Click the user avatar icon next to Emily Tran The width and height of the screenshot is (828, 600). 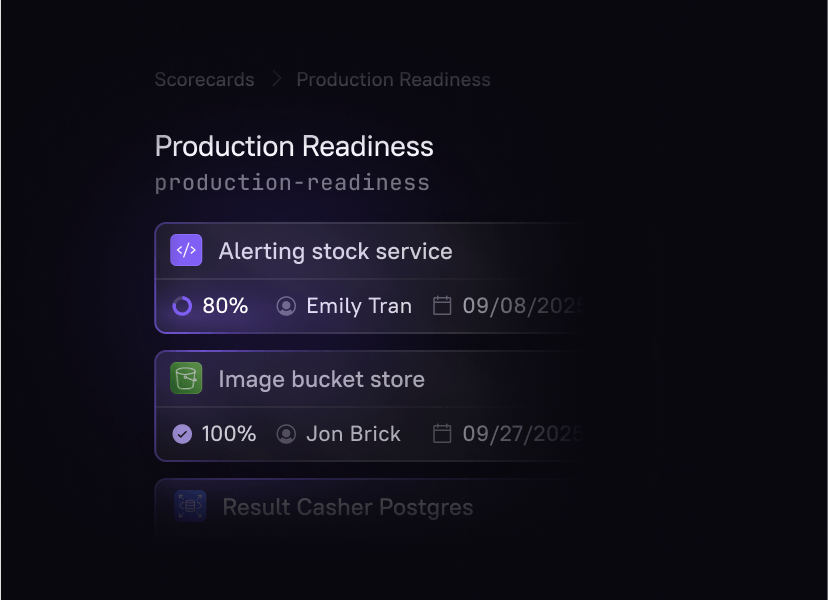pyautogui.click(x=286, y=306)
